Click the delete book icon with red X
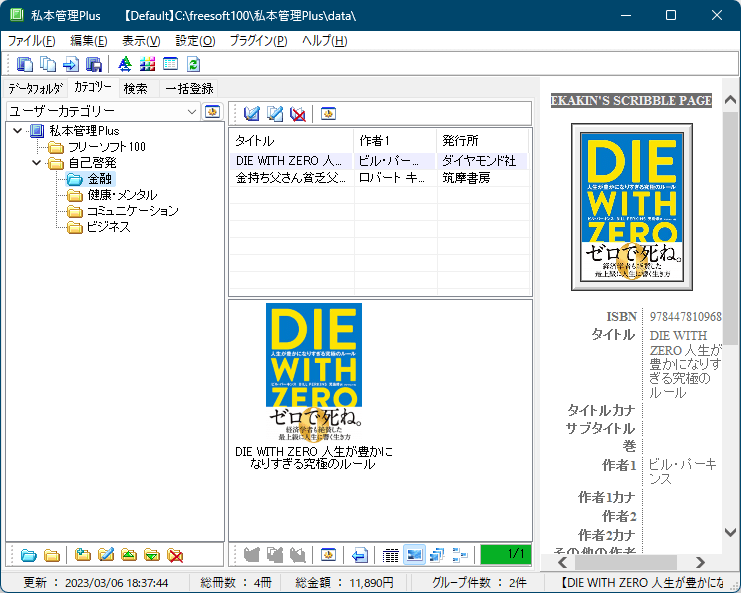741x593 pixels. click(297, 113)
